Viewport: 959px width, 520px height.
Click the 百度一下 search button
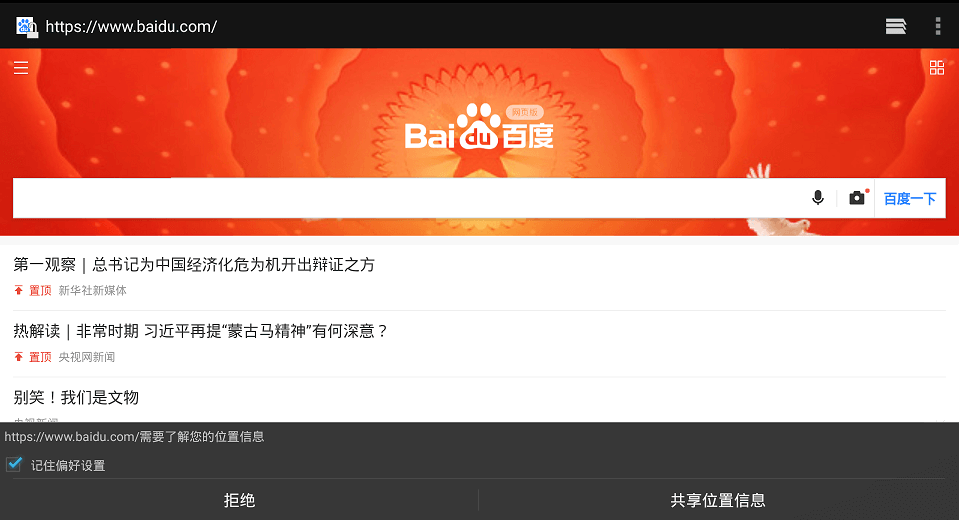910,198
